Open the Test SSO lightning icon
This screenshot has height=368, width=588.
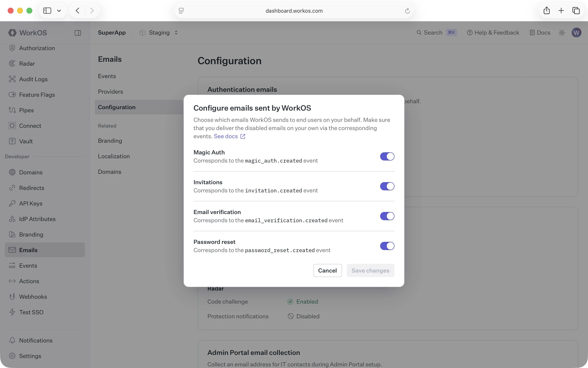click(12, 312)
